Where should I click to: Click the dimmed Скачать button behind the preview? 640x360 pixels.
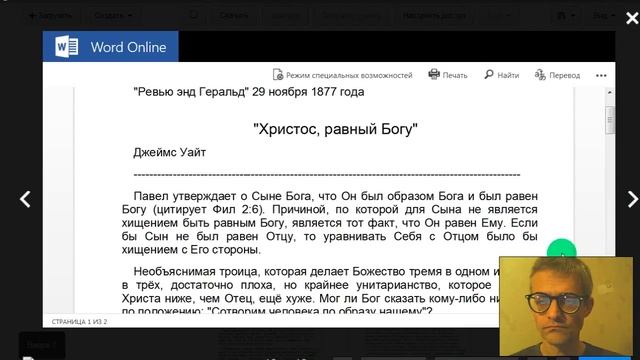pos(234,16)
